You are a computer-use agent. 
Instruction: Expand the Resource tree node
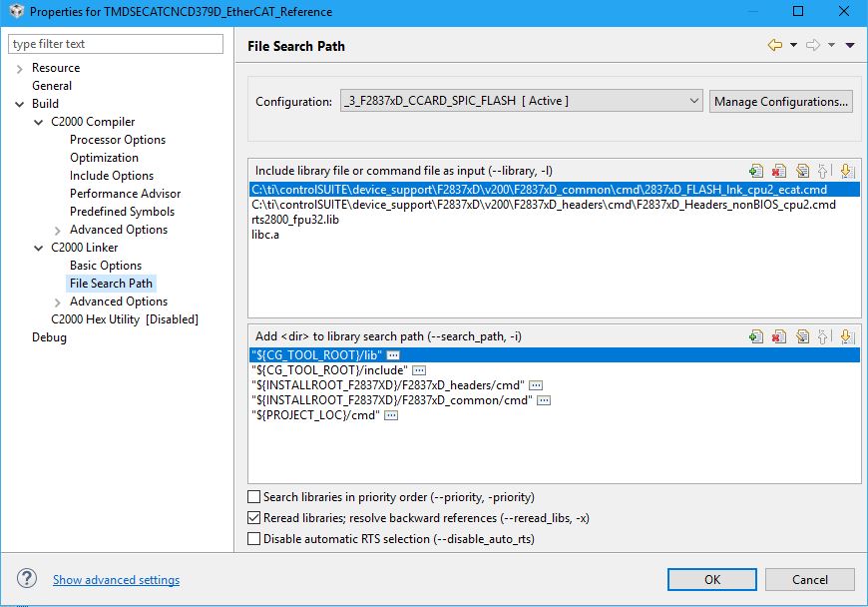tap(20, 68)
